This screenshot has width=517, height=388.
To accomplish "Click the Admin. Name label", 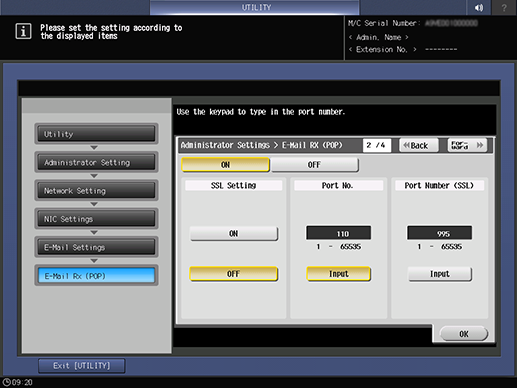I will point(378,37).
